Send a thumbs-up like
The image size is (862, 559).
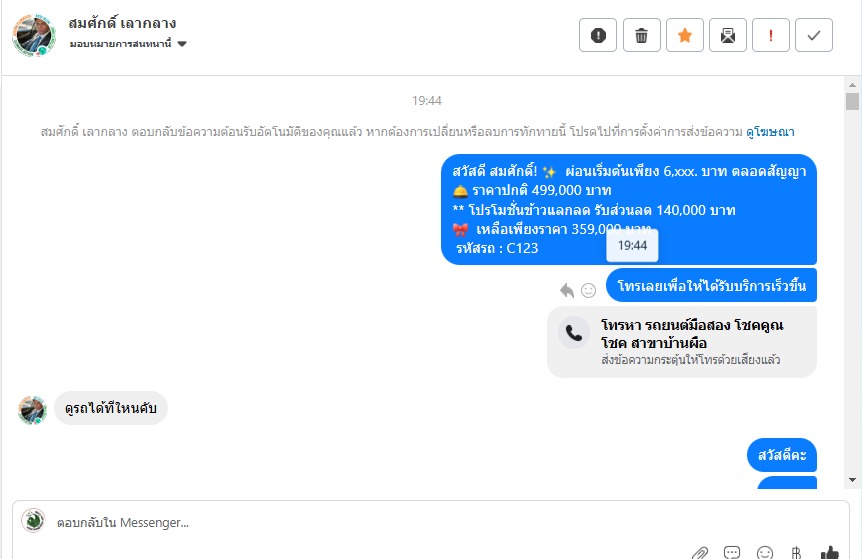coord(830,552)
